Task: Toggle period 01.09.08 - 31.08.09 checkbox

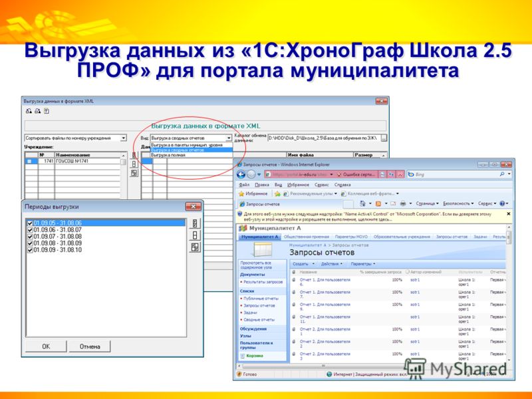Action: coord(30,243)
